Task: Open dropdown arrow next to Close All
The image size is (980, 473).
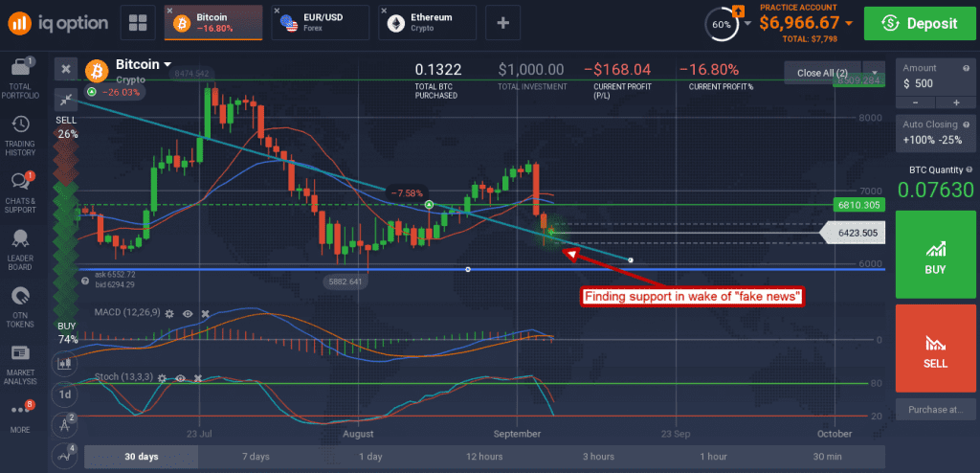Action: point(874,73)
